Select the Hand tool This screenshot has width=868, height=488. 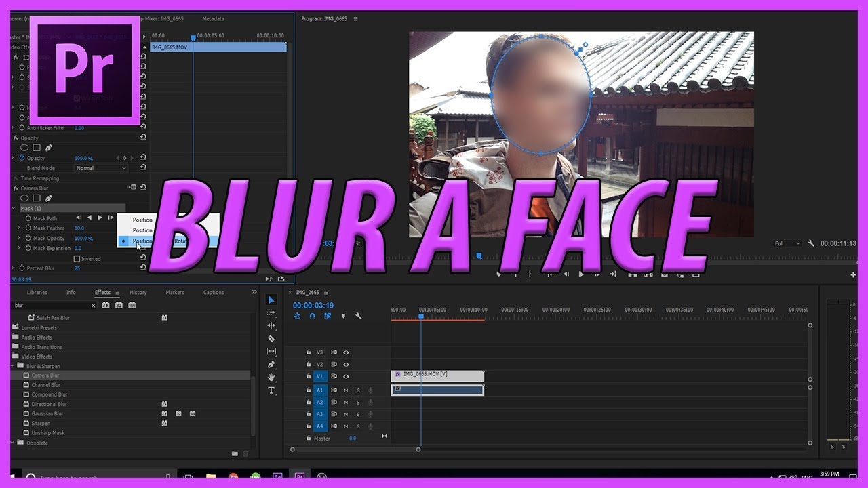click(271, 378)
